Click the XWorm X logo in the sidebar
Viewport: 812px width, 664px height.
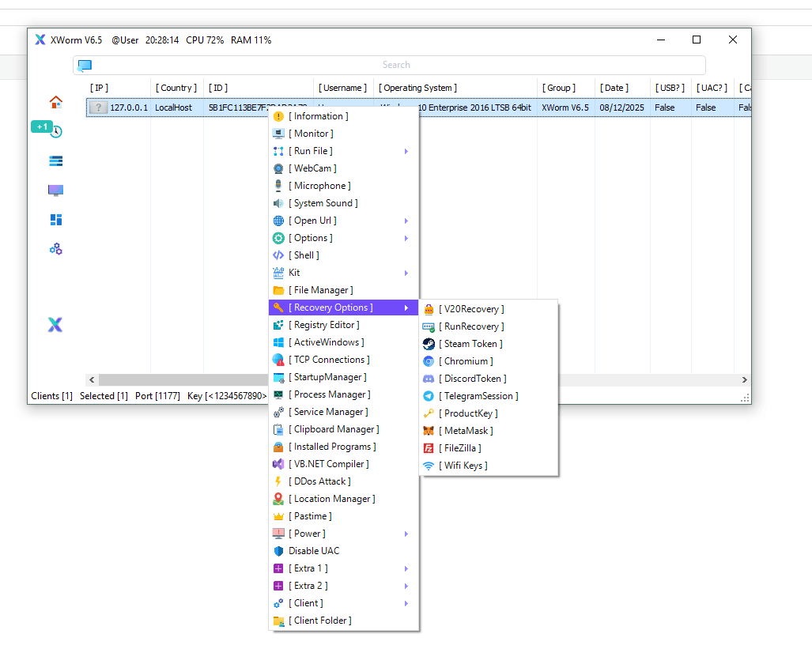point(55,325)
